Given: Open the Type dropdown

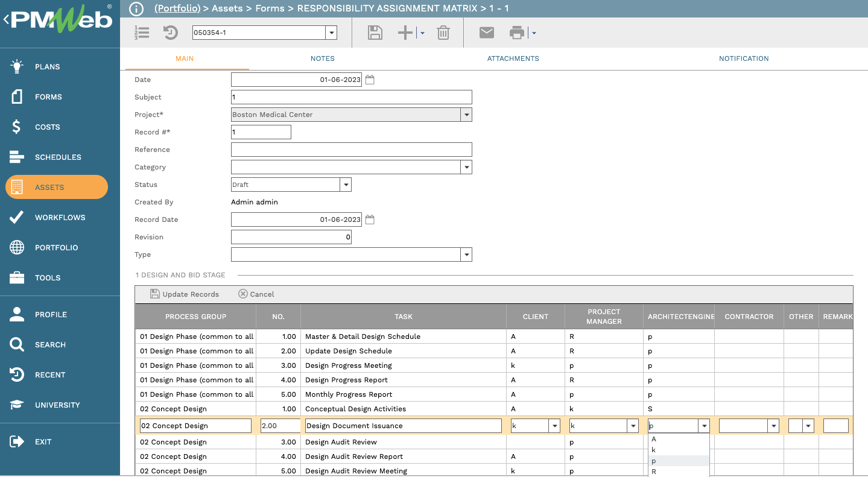Looking at the screenshot, I should 466,254.
